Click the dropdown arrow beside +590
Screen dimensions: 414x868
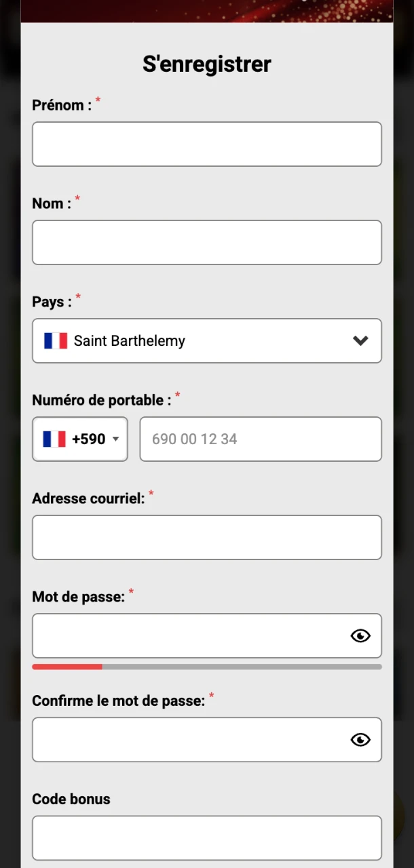point(116,439)
